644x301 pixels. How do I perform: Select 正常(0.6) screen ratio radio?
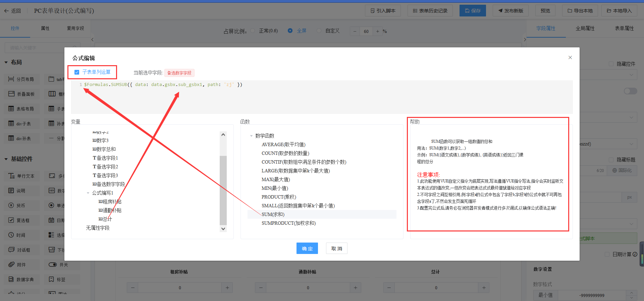point(253,31)
